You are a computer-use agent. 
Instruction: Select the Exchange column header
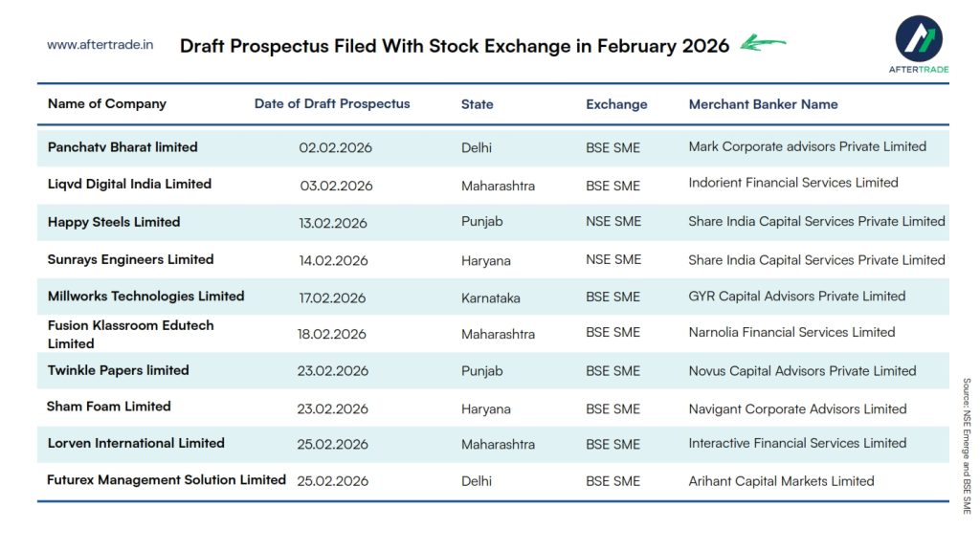point(616,105)
